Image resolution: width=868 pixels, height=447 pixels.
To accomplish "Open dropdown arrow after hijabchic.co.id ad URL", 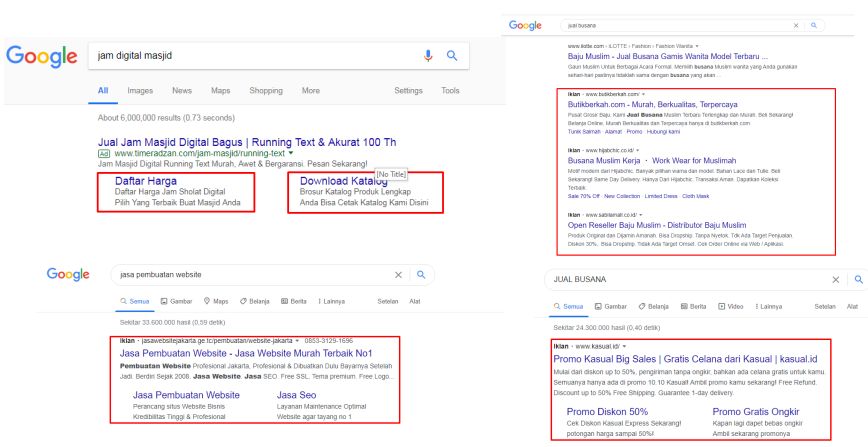I will pyautogui.click(x=638, y=150).
